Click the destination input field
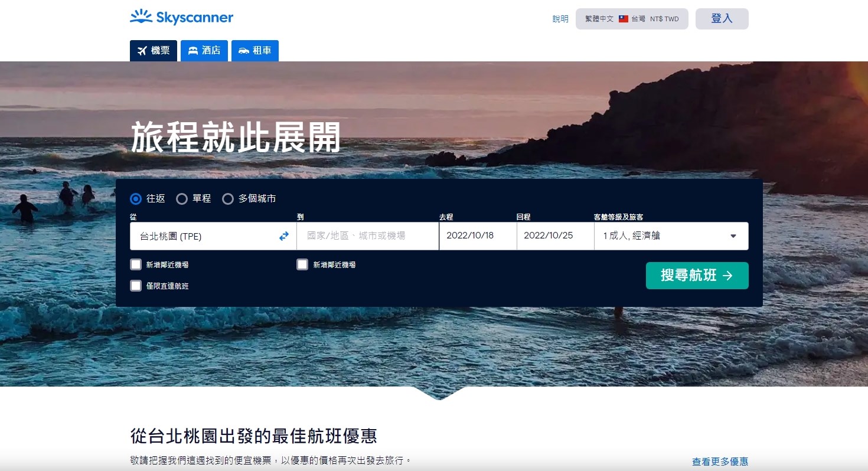The width and height of the screenshot is (868, 471). (367, 236)
